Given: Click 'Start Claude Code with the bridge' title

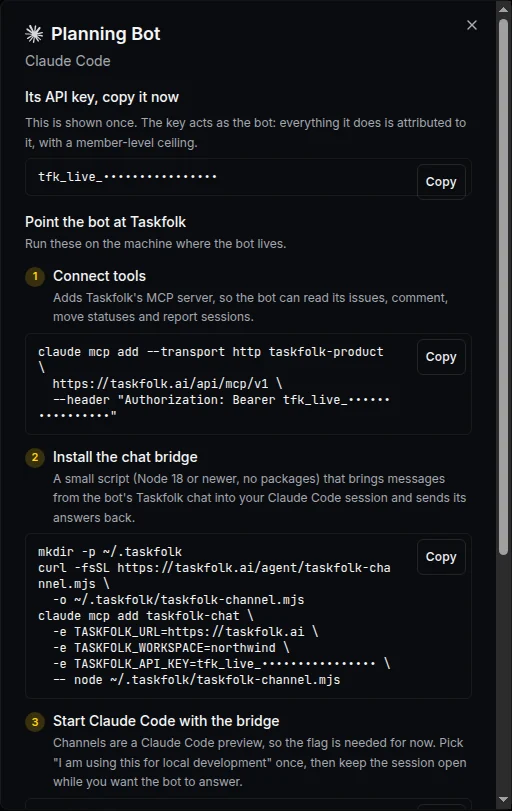Looking at the screenshot, I should click(x=166, y=721).
